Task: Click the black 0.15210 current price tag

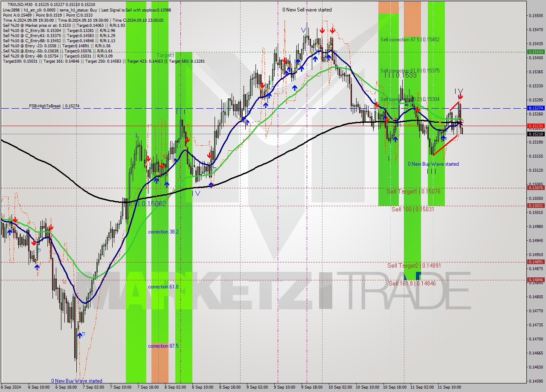Action: [x=536, y=134]
